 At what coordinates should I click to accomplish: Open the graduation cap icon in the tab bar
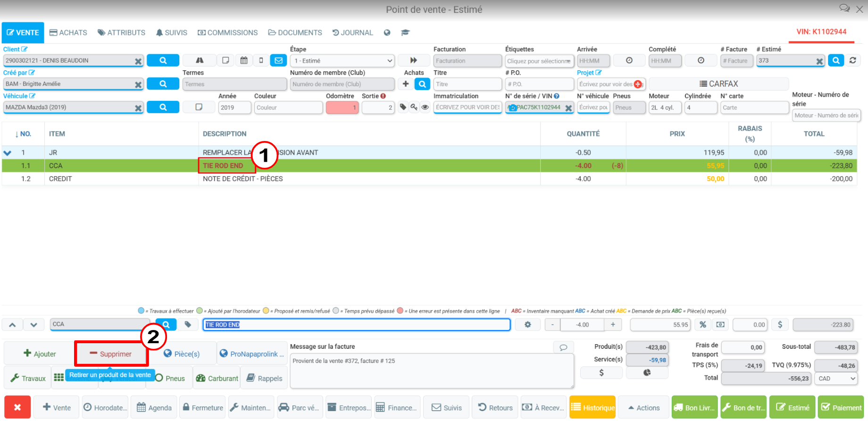405,33
